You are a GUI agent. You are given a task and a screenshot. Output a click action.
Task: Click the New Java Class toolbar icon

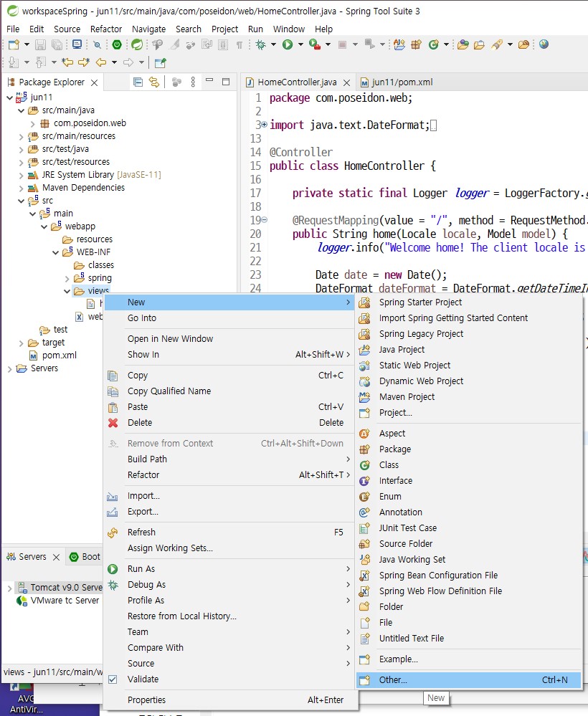click(x=433, y=44)
